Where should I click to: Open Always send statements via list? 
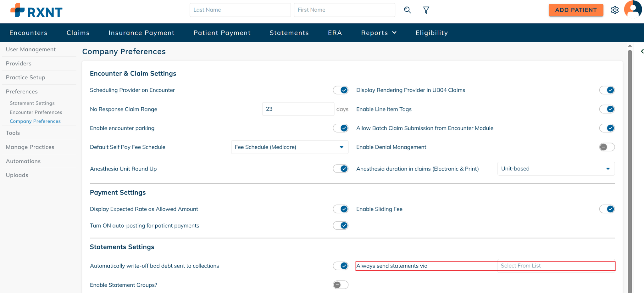click(556, 266)
